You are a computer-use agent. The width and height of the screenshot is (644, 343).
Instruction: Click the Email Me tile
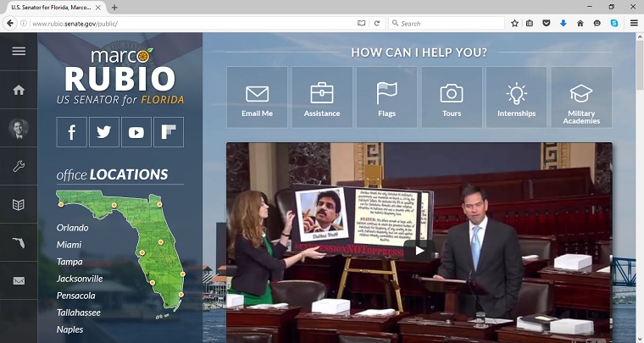click(257, 97)
